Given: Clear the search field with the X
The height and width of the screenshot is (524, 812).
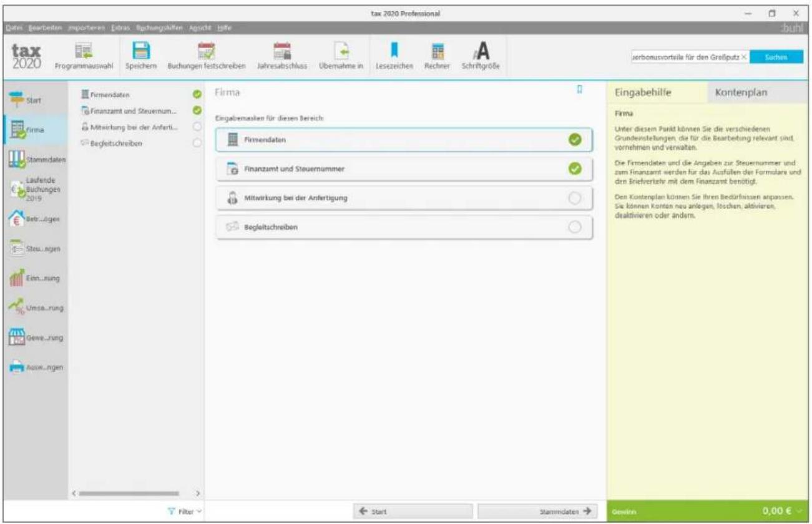Looking at the screenshot, I should coord(742,57).
